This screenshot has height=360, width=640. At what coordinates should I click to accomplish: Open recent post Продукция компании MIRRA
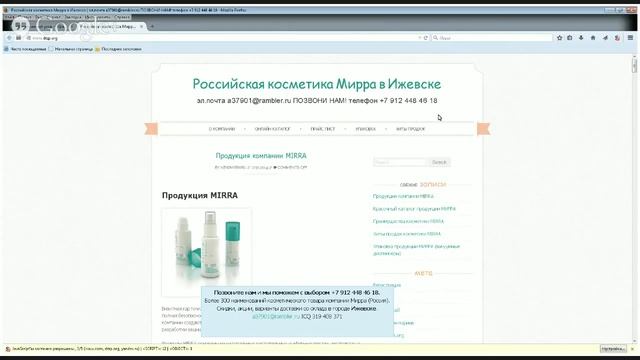[x=403, y=196]
